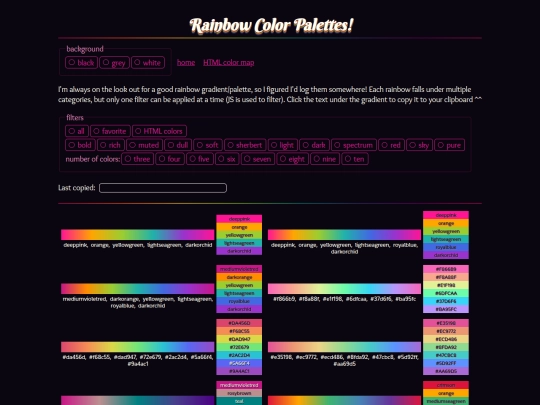Copy hex text starting with #da456d

pos(138,360)
